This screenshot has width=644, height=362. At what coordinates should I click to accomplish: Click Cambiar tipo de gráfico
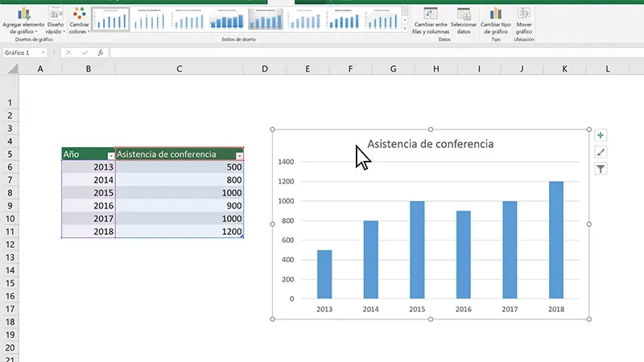(x=495, y=19)
